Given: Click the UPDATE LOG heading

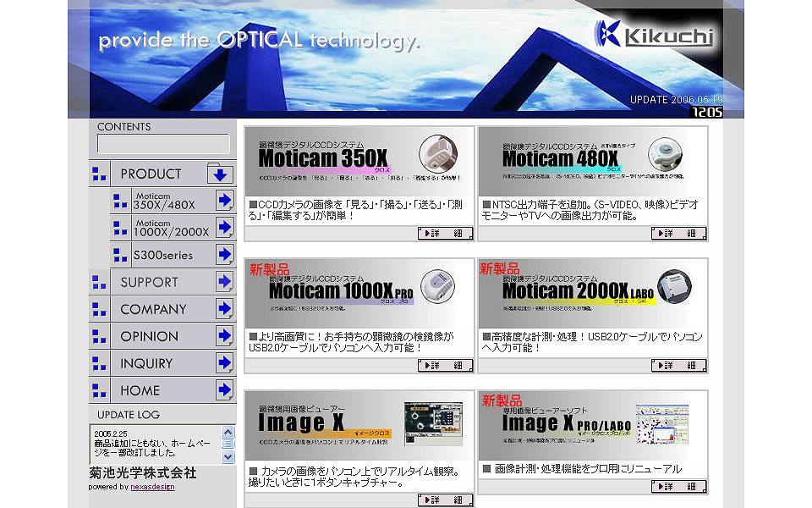Looking at the screenshot, I should click(x=129, y=415).
